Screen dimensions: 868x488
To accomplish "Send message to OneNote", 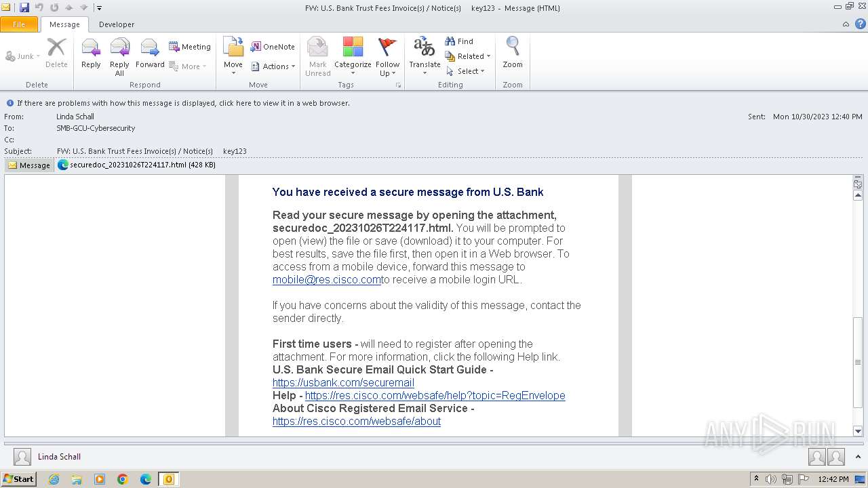I will [x=273, y=47].
